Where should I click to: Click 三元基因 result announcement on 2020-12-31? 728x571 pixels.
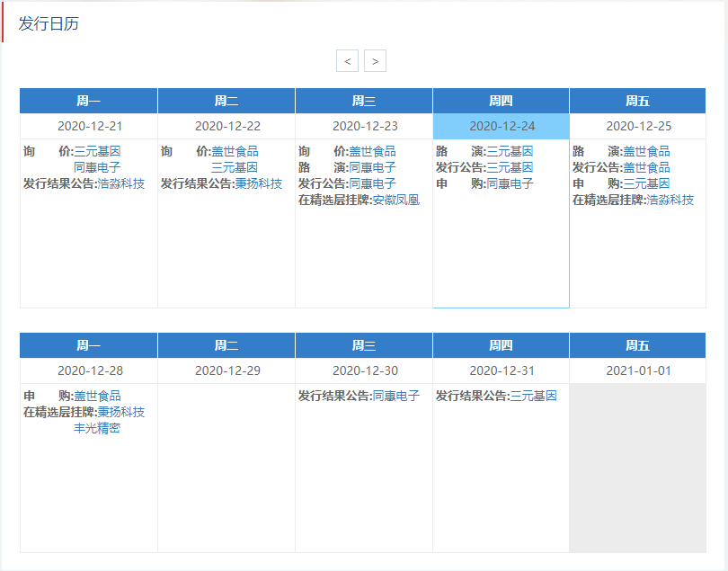click(533, 396)
